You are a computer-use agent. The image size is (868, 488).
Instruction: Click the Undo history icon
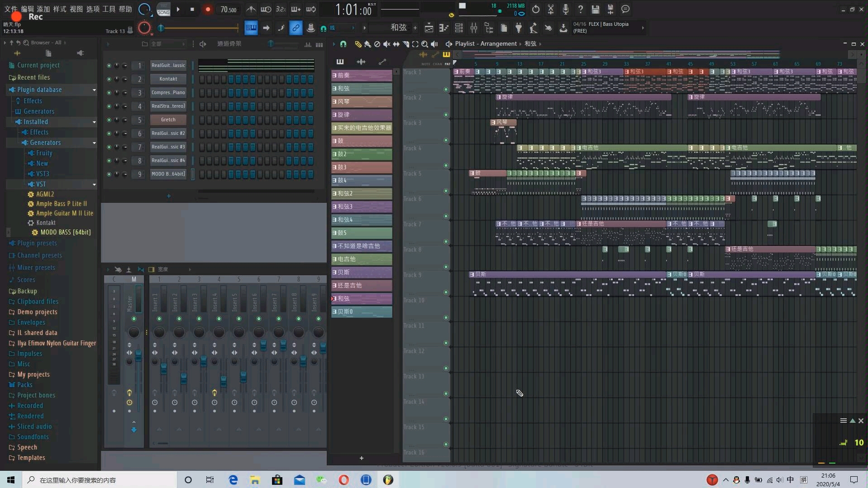point(536,9)
